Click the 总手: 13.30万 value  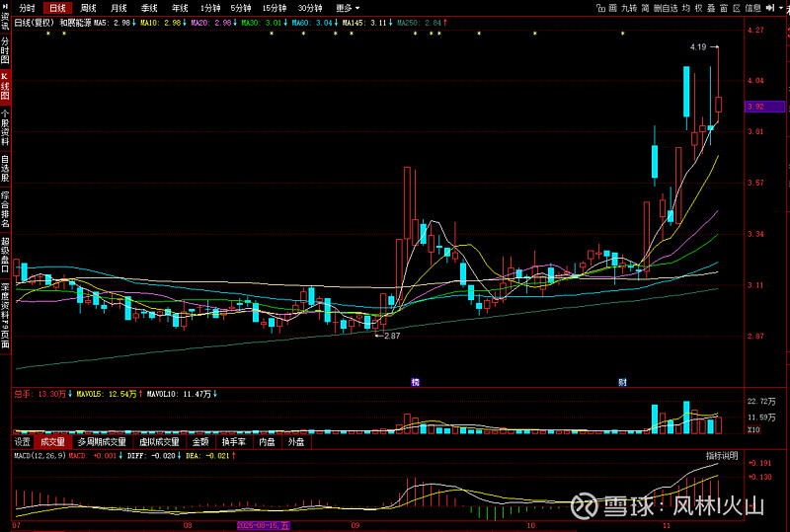(x=42, y=394)
